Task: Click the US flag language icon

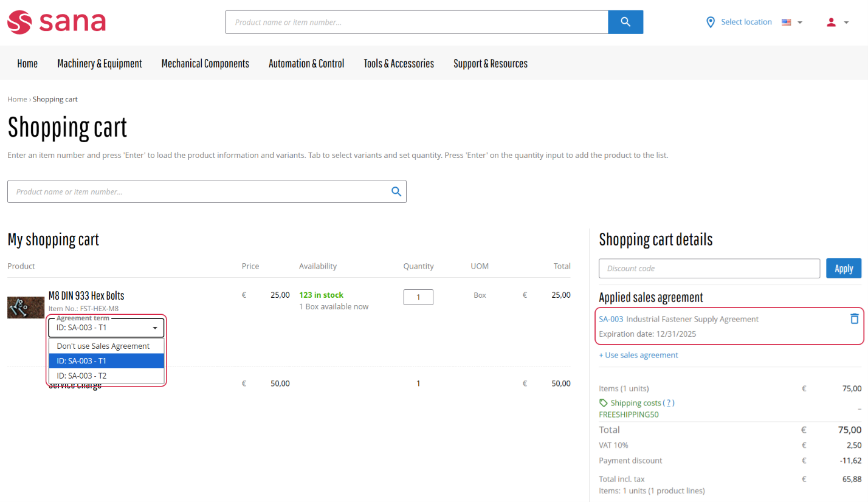Action: tap(787, 22)
